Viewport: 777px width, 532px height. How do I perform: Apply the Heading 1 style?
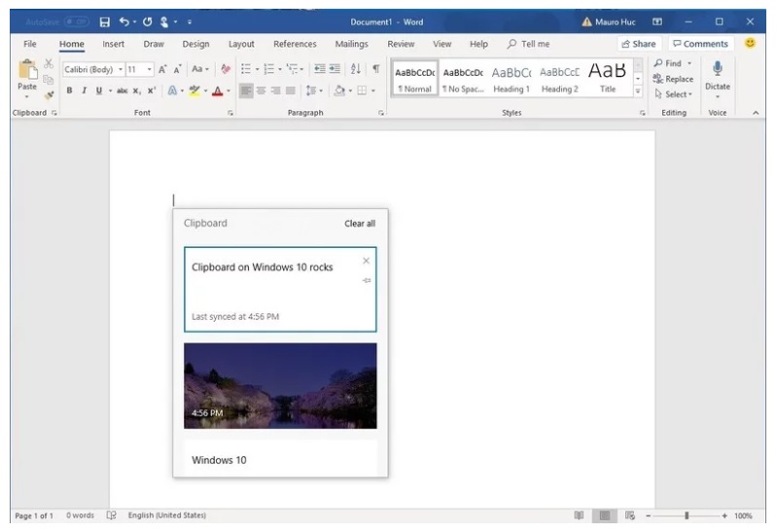pos(512,78)
